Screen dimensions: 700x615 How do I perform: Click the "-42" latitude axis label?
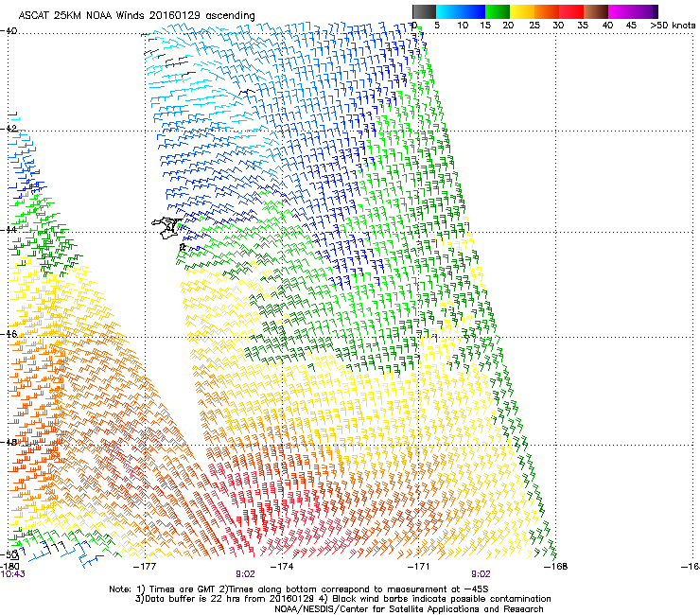pos(9,128)
